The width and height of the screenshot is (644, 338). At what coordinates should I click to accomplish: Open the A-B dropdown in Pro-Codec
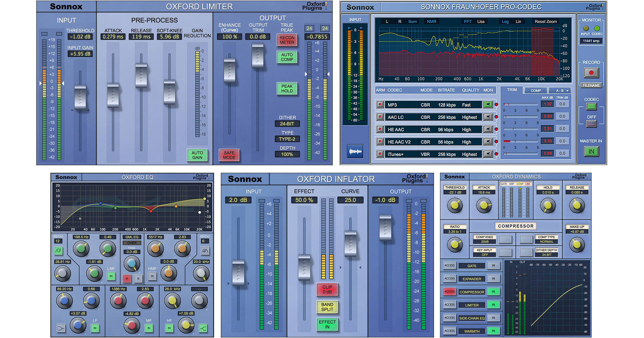coord(561,90)
